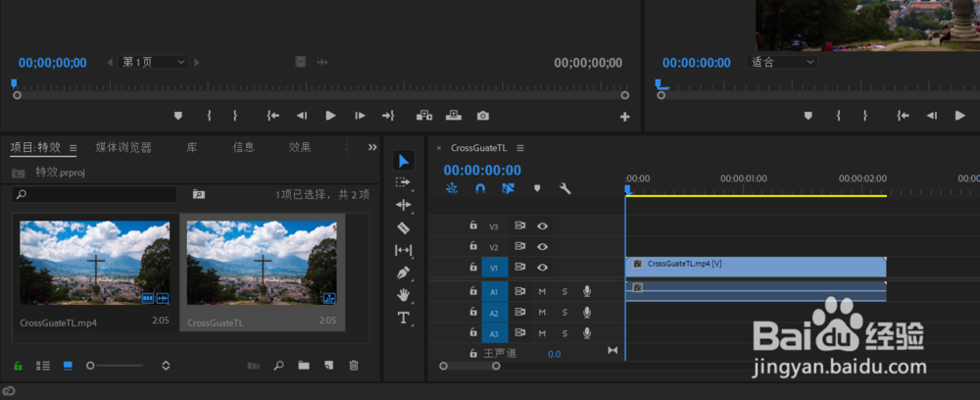Mute the A1 audio track
Screen dimensions: 980x400
(543, 291)
